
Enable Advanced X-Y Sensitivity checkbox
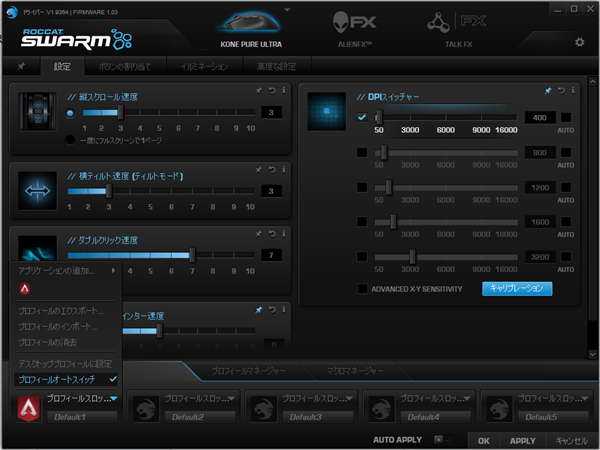362,289
